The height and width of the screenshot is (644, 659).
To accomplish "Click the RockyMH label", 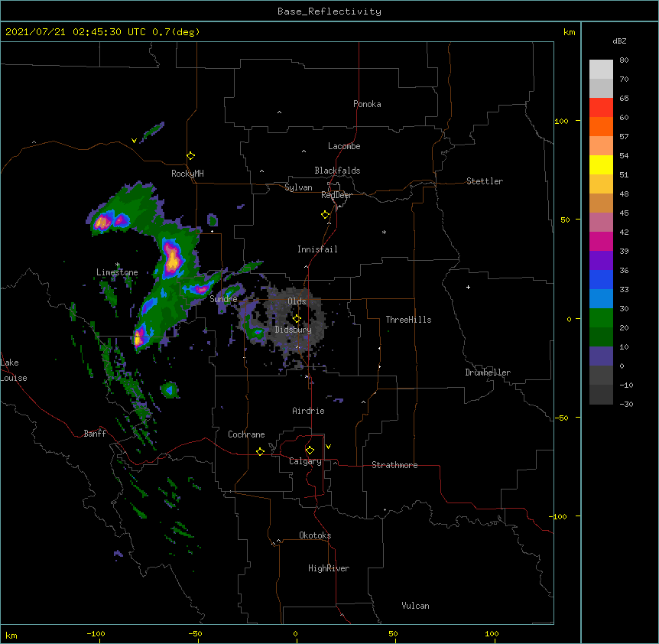I will tap(187, 174).
